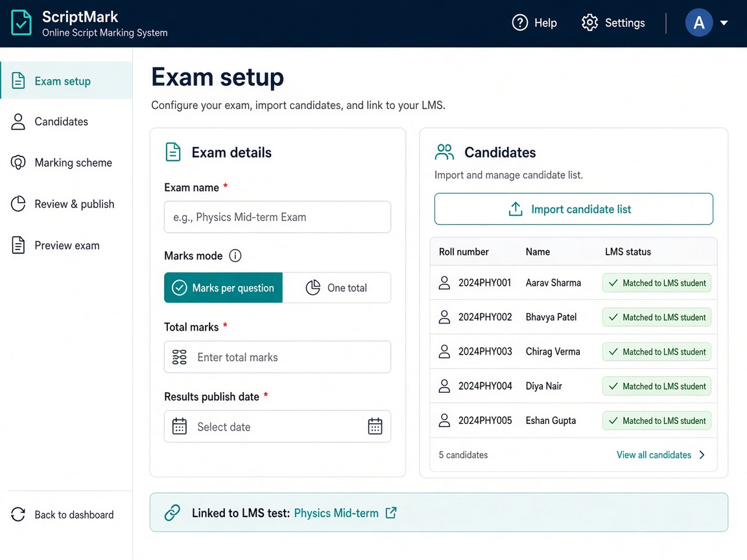Expand the account dropdown arrow
The image size is (747, 560).
pyautogui.click(x=724, y=23)
